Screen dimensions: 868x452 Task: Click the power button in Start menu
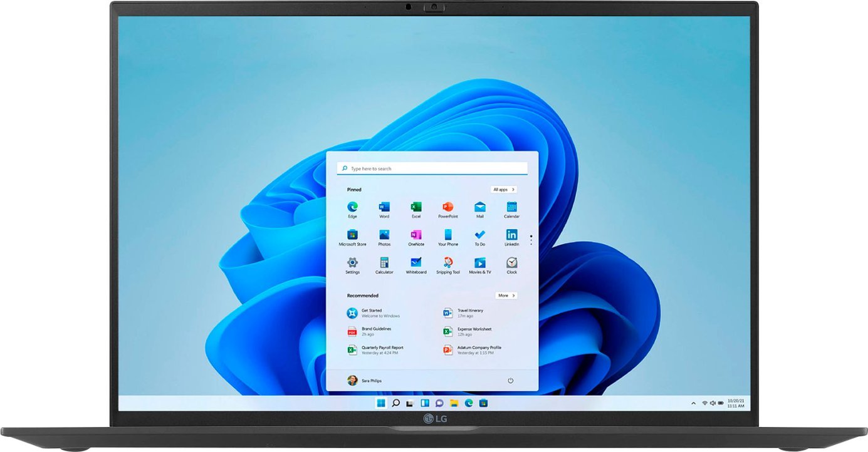pos(510,381)
